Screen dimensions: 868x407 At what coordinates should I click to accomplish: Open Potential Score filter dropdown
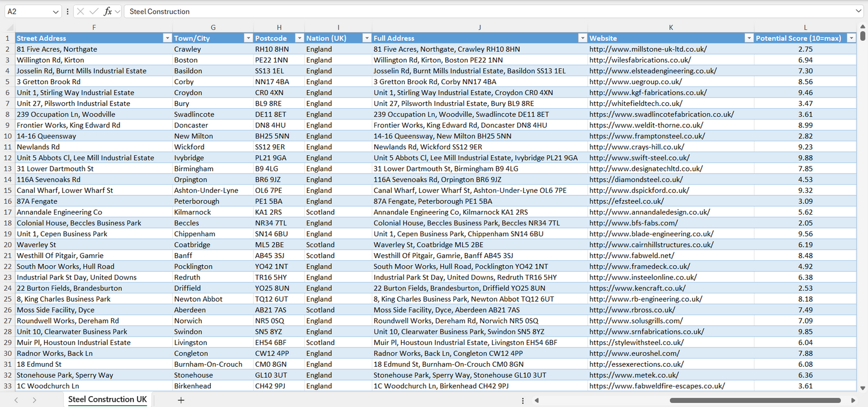(851, 38)
